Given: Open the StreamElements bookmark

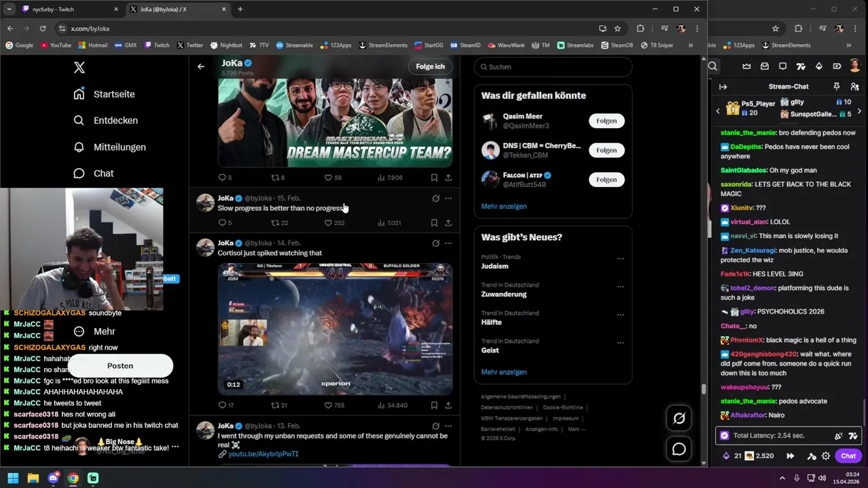Looking at the screenshot, I should coord(382,45).
